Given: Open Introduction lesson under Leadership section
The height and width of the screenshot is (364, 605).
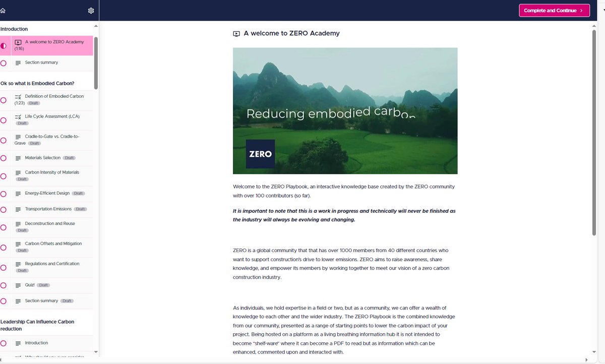Looking at the screenshot, I should [x=46, y=343].
